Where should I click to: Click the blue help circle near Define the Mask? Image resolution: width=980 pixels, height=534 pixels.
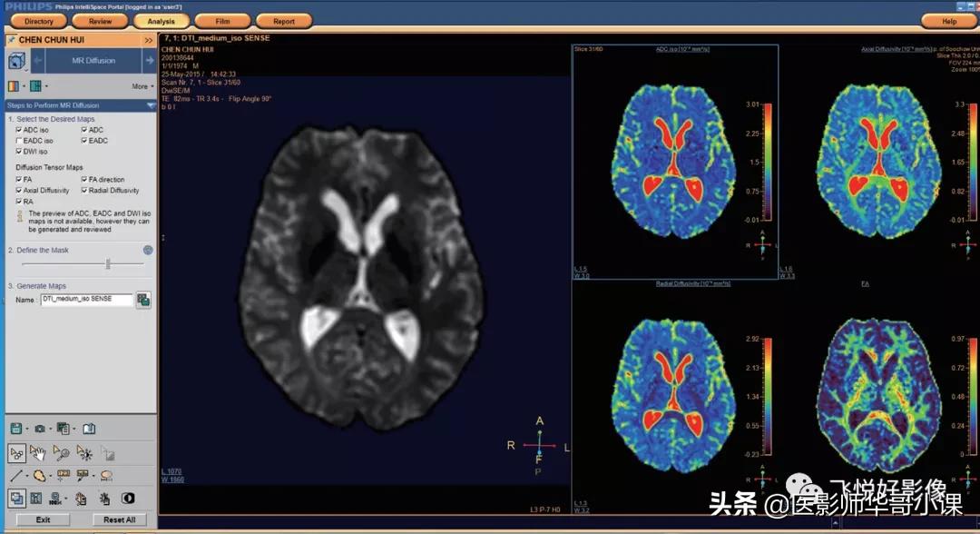[148, 250]
